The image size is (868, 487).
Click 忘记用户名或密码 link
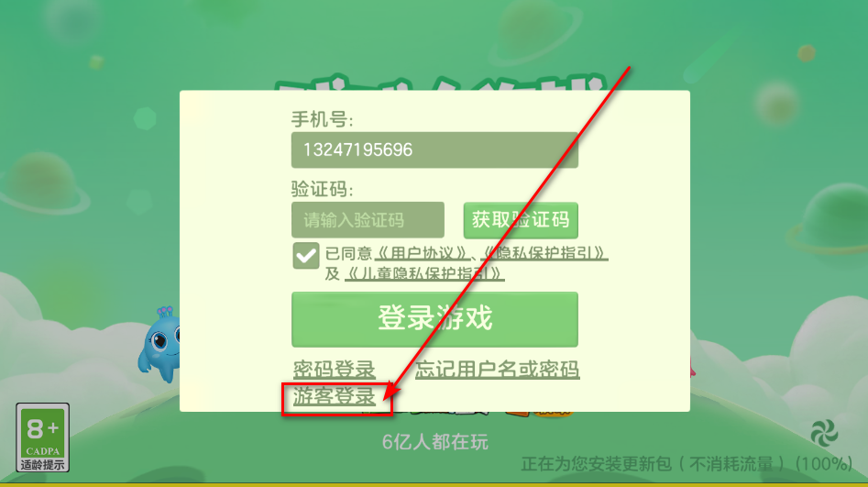[x=497, y=369]
